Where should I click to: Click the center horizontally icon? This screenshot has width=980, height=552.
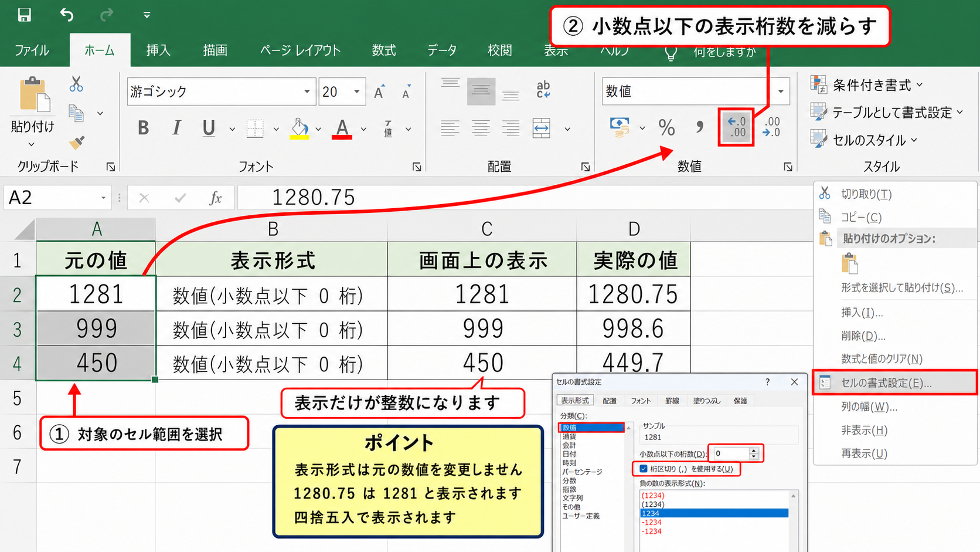coord(481,128)
